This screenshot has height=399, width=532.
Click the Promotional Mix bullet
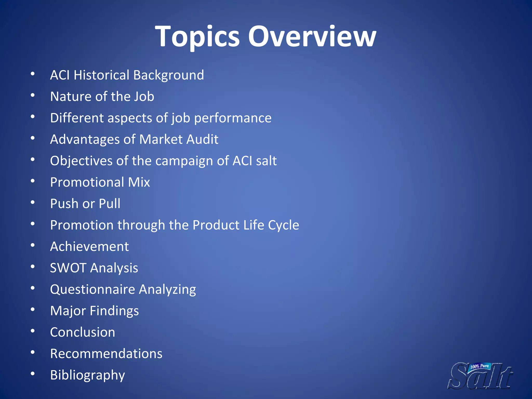click(100, 182)
